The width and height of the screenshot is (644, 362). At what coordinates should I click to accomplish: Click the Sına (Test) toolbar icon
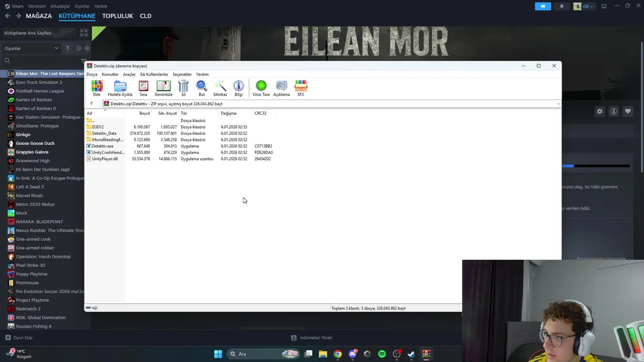coord(143,88)
